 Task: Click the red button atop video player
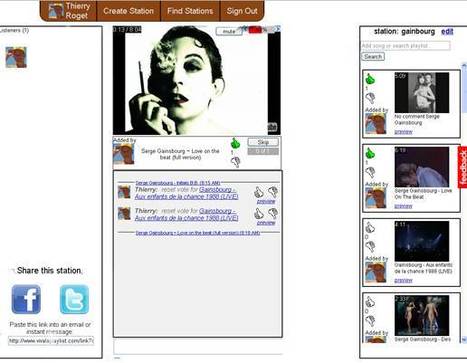tap(255, 30)
